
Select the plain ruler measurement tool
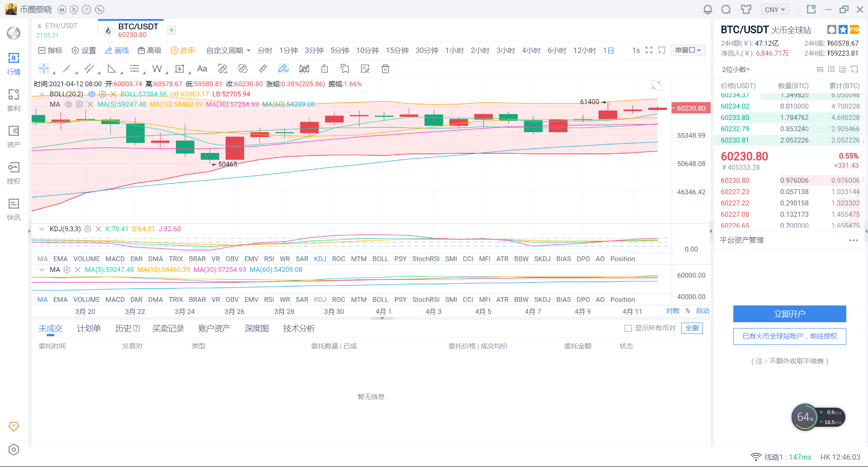coord(263,69)
